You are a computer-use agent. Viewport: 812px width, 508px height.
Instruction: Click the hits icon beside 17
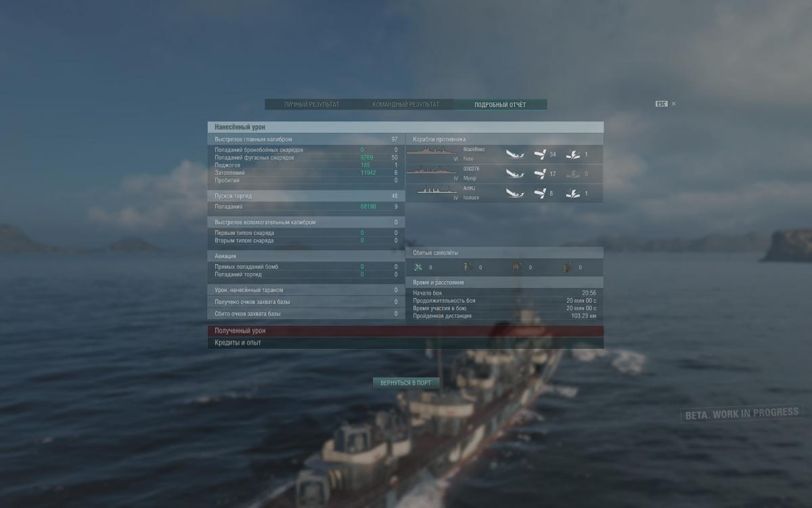[x=540, y=174]
